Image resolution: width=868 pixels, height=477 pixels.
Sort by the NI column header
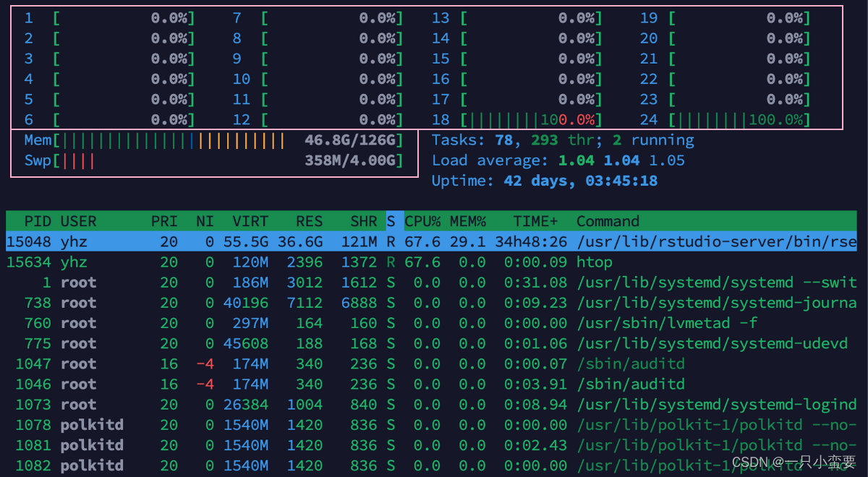coord(205,221)
